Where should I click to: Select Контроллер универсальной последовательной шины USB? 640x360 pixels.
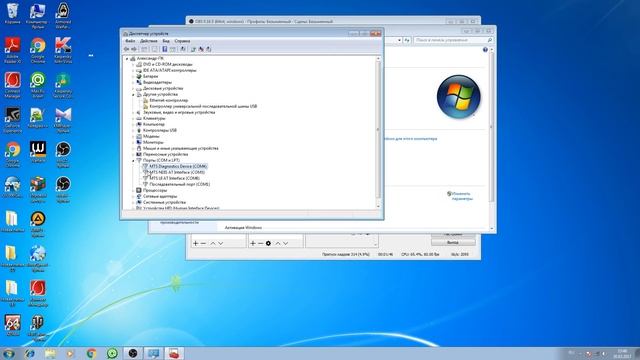tap(203, 106)
